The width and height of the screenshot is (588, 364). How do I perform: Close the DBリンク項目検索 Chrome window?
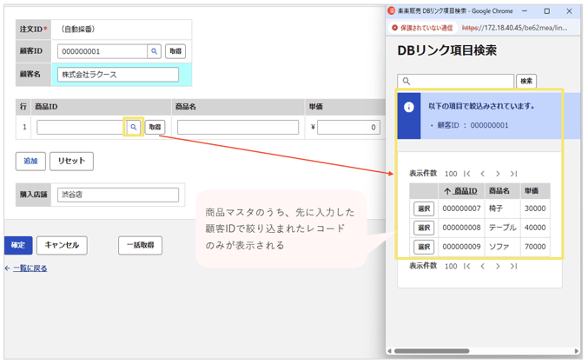coord(569,11)
